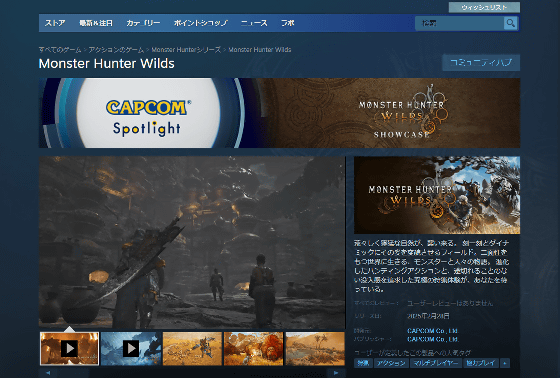Expand more tags with plus button
560x378 pixels.
click(505, 363)
